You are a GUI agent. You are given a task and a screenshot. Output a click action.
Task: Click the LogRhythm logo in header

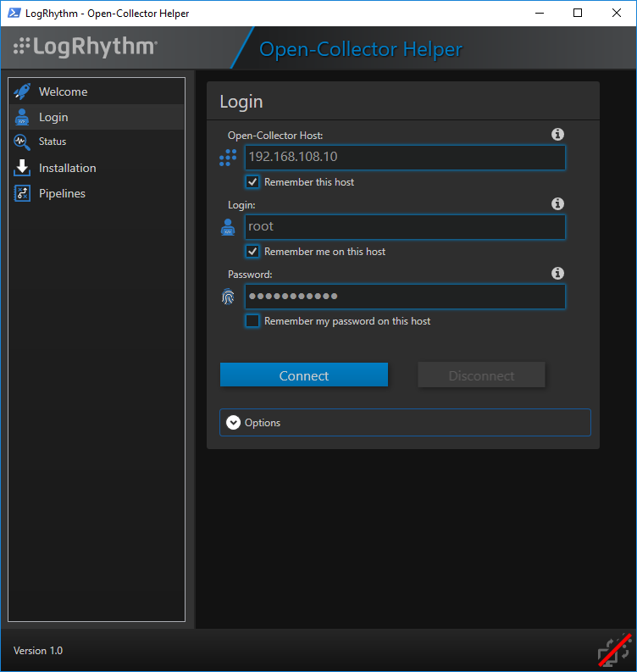(x=86, y=47)
